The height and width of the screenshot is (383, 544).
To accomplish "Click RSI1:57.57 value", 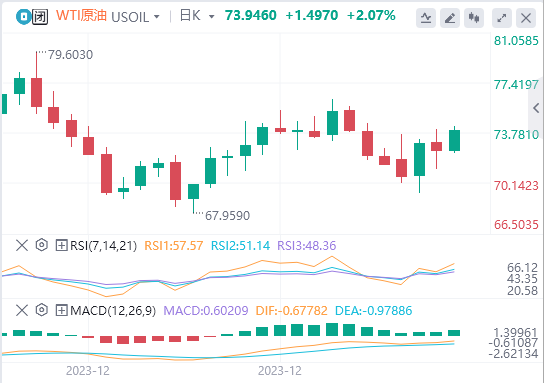I will (173, 246).
